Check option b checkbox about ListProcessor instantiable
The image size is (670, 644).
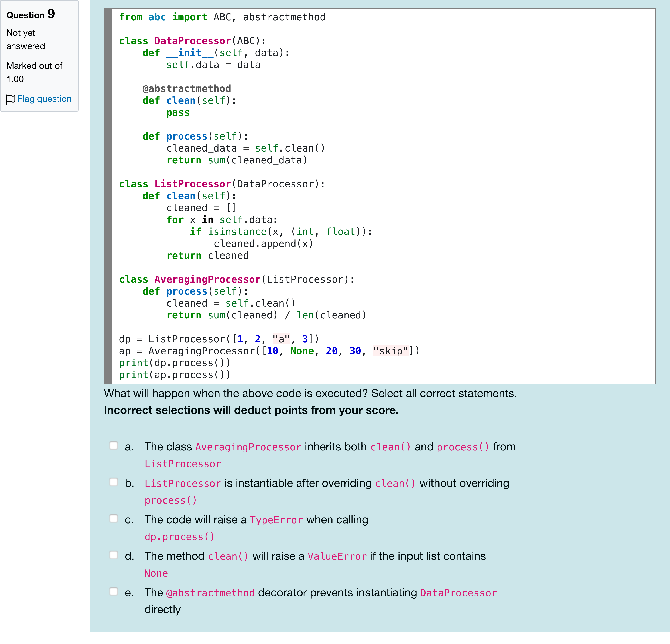click(114, 482)
